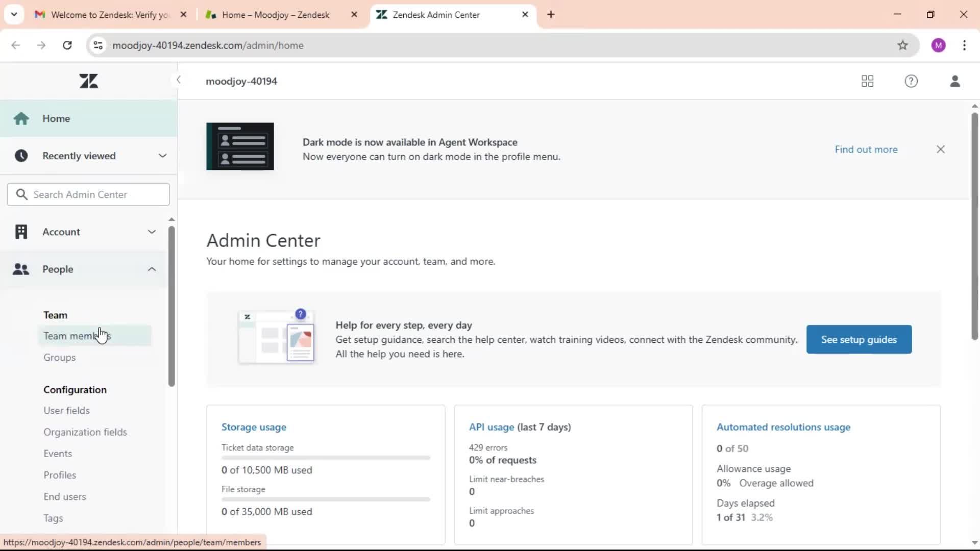Collapse the sidebar with the arrow icon

(178, 80)
